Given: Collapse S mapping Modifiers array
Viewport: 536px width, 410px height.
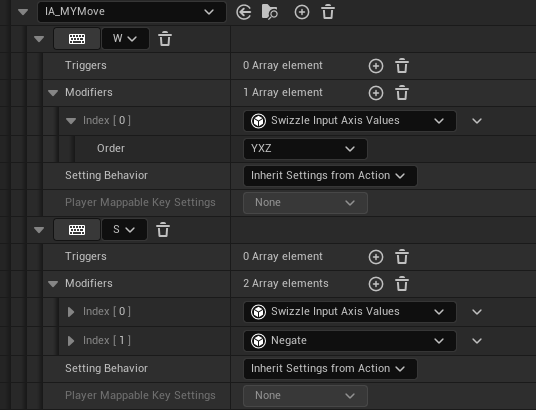Looking at the screenshot, I should pos(53,284).
